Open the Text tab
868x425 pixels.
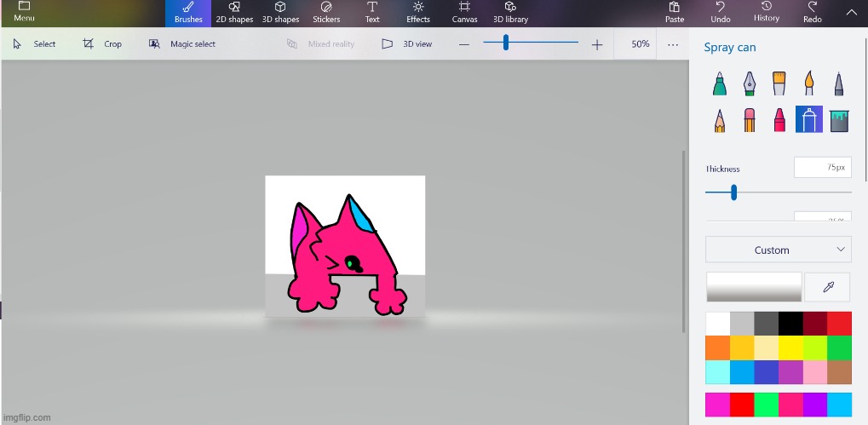[x=372, y=14]
